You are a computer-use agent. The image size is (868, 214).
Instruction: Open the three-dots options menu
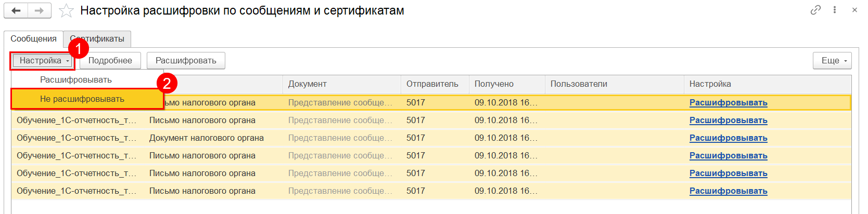tap(835, 10)
